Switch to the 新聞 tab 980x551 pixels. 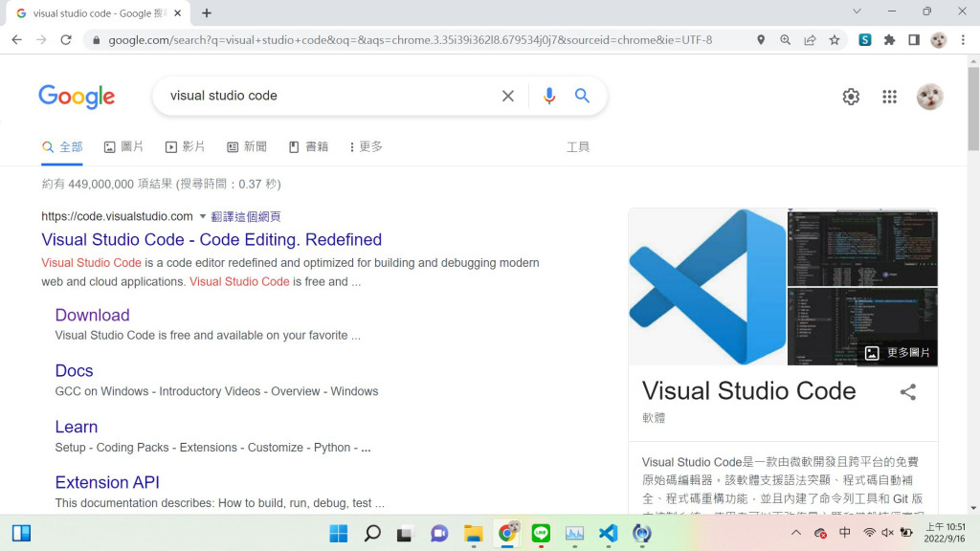[247, 146]
